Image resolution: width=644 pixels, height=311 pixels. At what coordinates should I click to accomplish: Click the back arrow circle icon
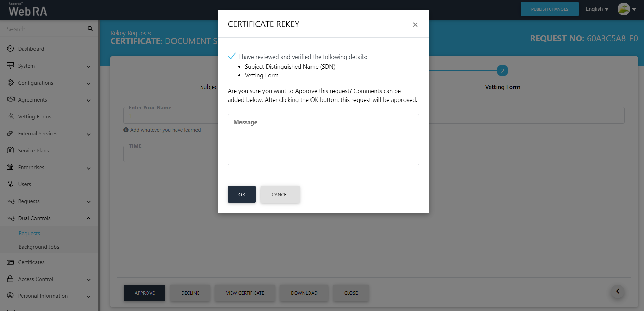[618, 291]
